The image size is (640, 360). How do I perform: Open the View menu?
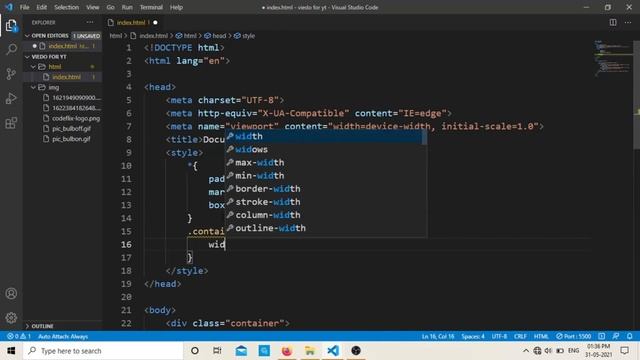tap(93, 7)
